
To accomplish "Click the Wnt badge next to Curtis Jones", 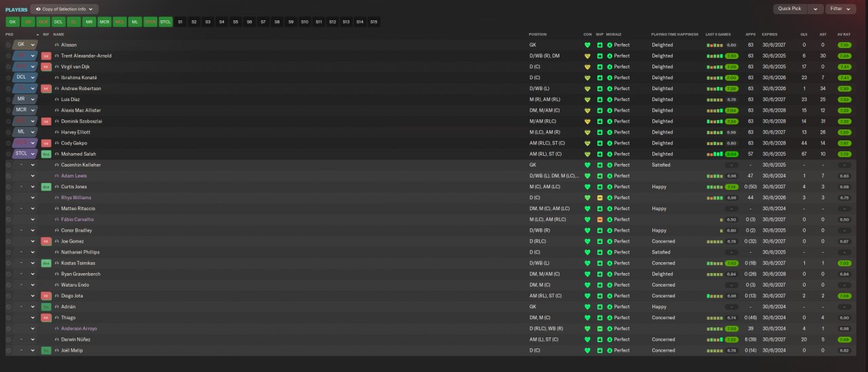I will click(46, 186).
